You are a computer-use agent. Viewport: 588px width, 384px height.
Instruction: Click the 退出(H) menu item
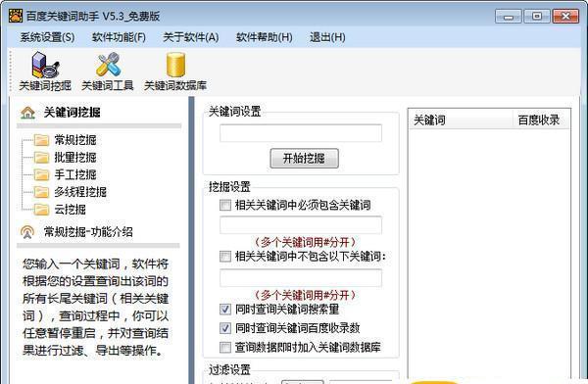click(x=327, y=37)
